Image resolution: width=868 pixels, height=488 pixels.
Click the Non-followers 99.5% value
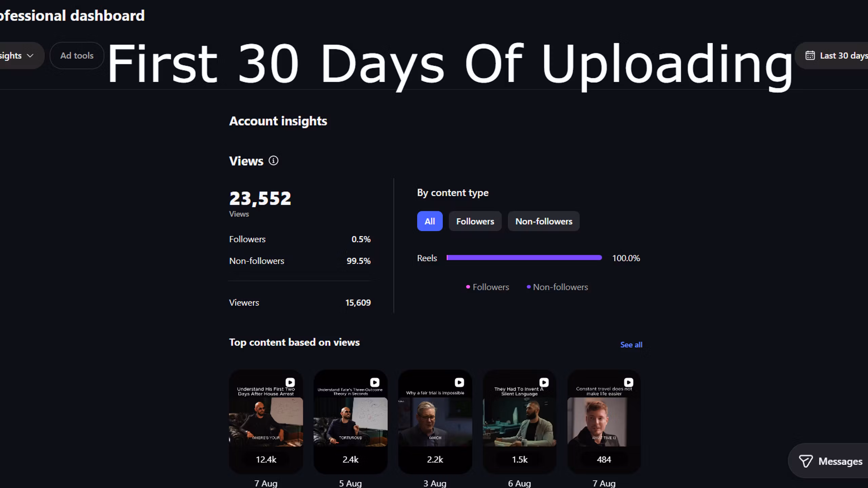click(358, 261)
